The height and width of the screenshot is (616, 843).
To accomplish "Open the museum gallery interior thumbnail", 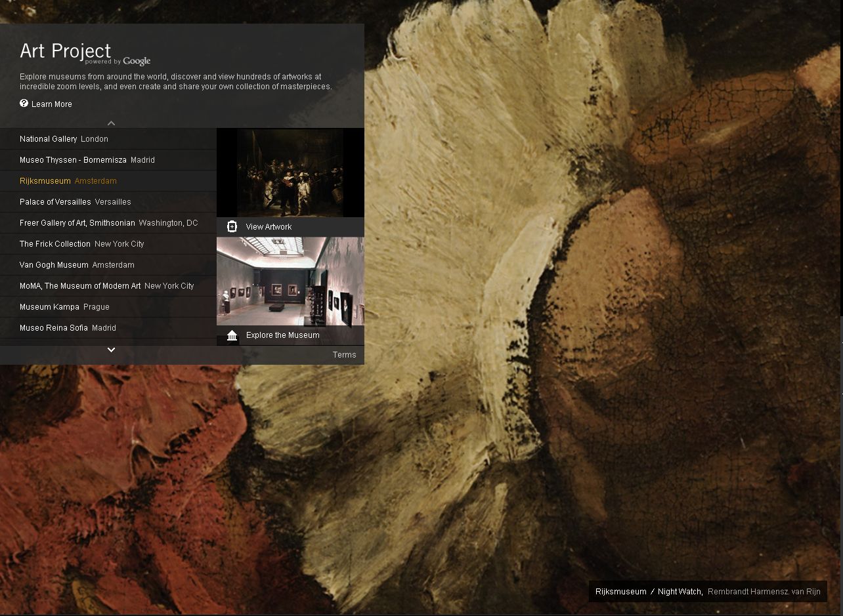I will [x=290, y=281].
